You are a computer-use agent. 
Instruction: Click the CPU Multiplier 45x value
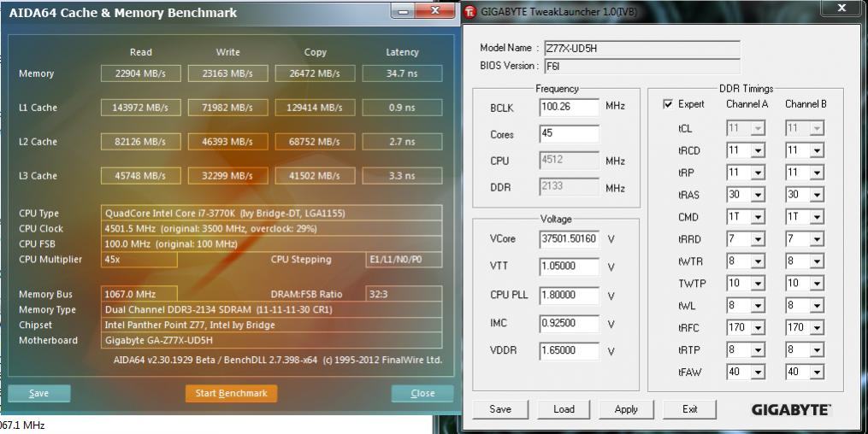point(139,260)
